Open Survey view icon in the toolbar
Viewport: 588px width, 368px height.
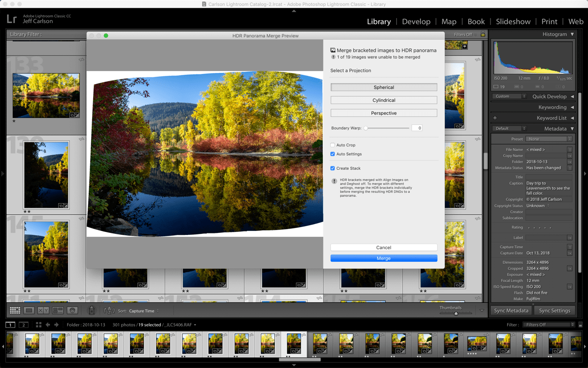[58, 310]
